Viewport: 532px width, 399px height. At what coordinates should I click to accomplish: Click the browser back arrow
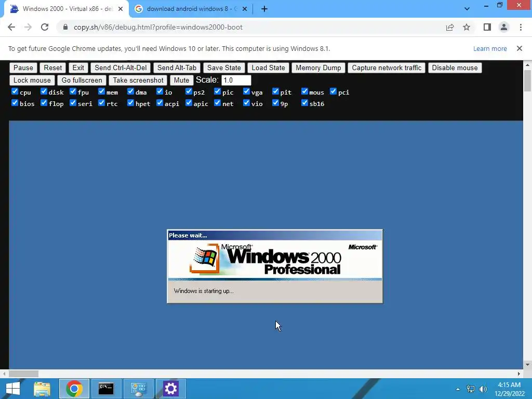point(11,27)
